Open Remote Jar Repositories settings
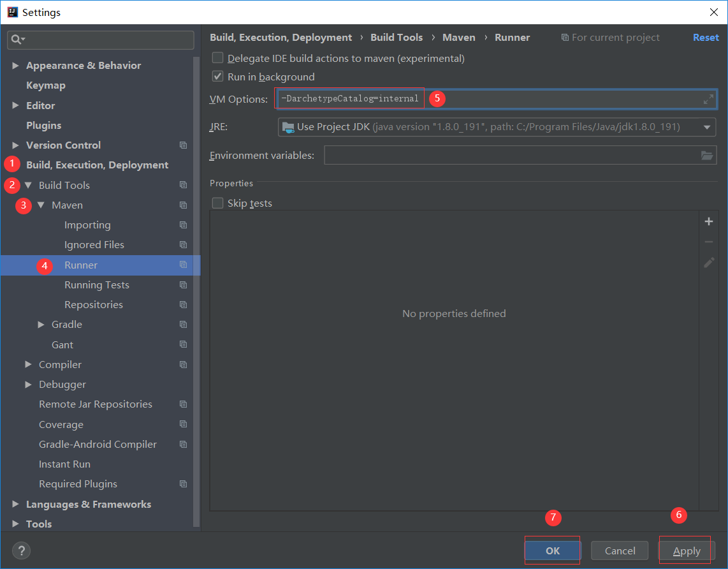 click(x=96, y=404)
